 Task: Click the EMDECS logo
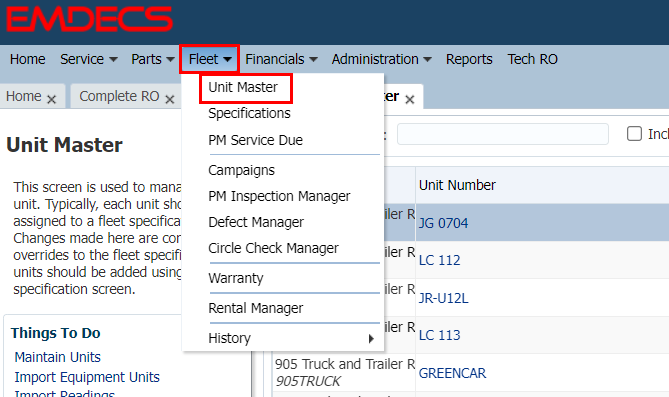(90, 19)
